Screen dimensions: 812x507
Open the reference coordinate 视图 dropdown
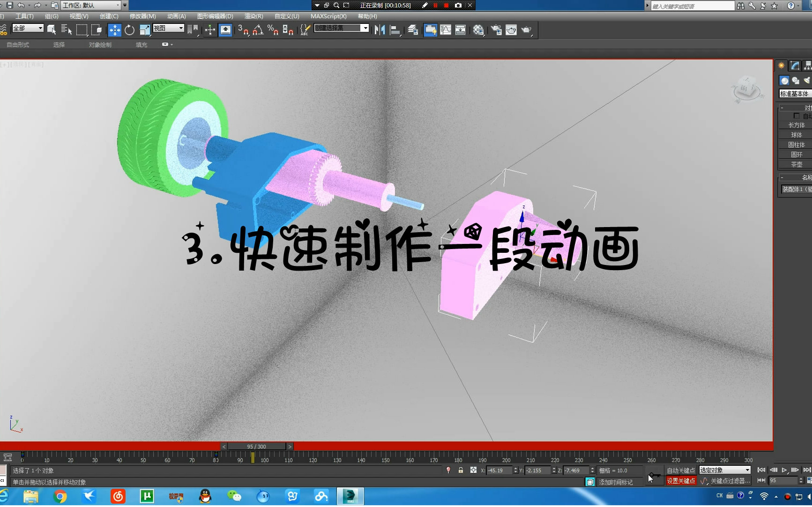(169, 28)
